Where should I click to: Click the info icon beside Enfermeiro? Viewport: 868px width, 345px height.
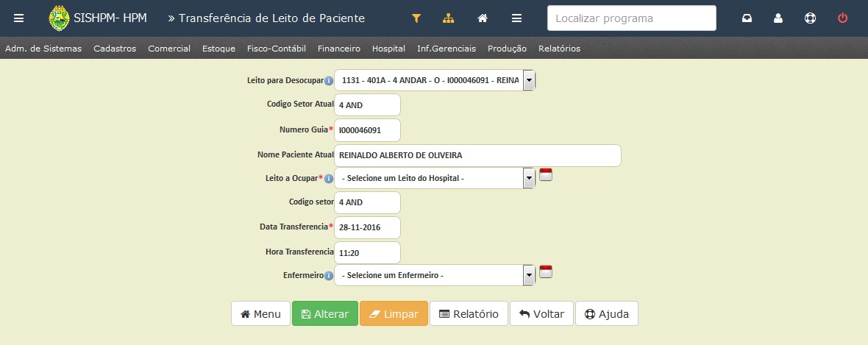click(x=329, y=276)
